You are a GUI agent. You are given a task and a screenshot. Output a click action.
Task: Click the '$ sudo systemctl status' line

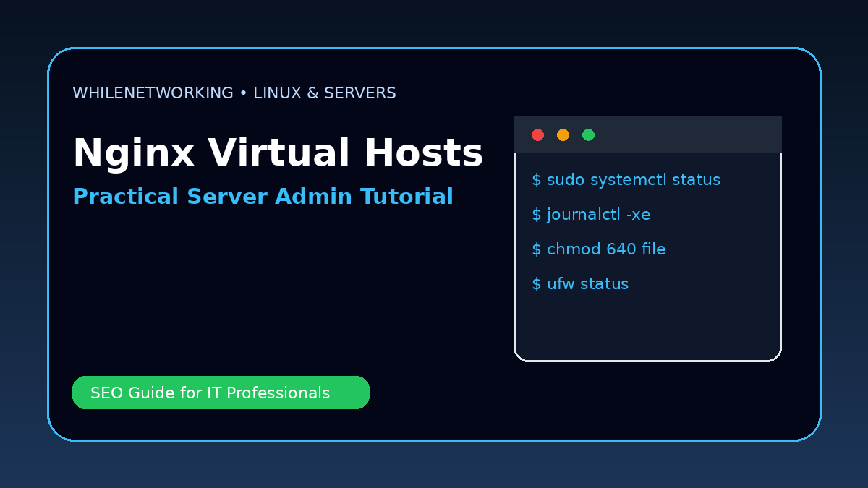(626, 180)
